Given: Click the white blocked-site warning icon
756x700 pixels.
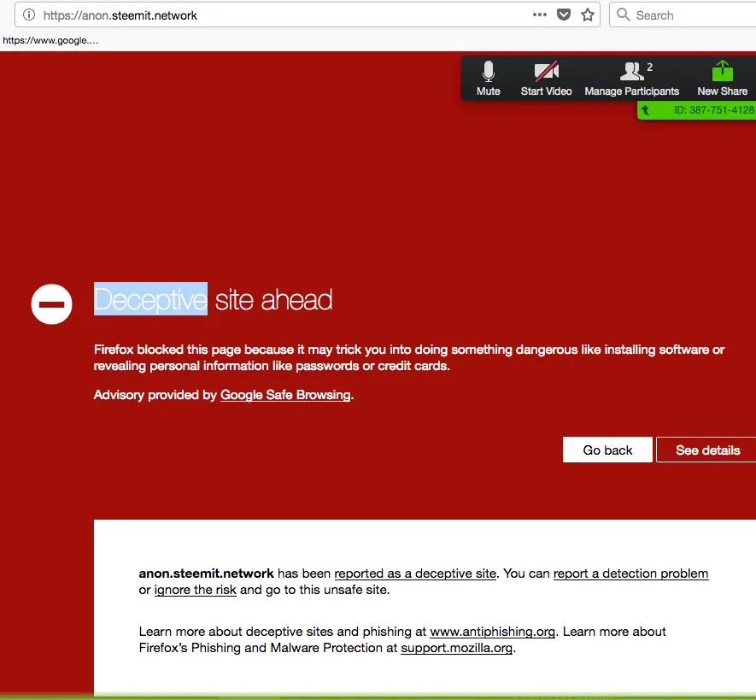Looking at the screenshot, I should (x=51, y=304).
